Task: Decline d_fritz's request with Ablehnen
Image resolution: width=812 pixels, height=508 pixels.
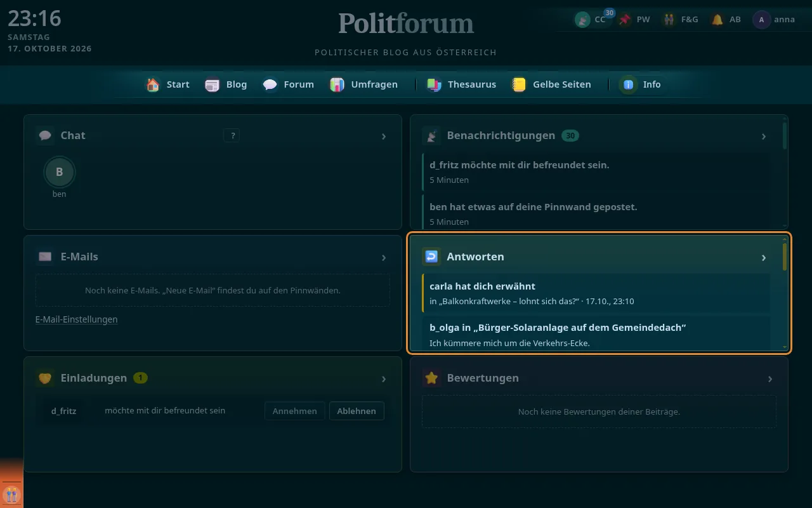Action: 357,411
